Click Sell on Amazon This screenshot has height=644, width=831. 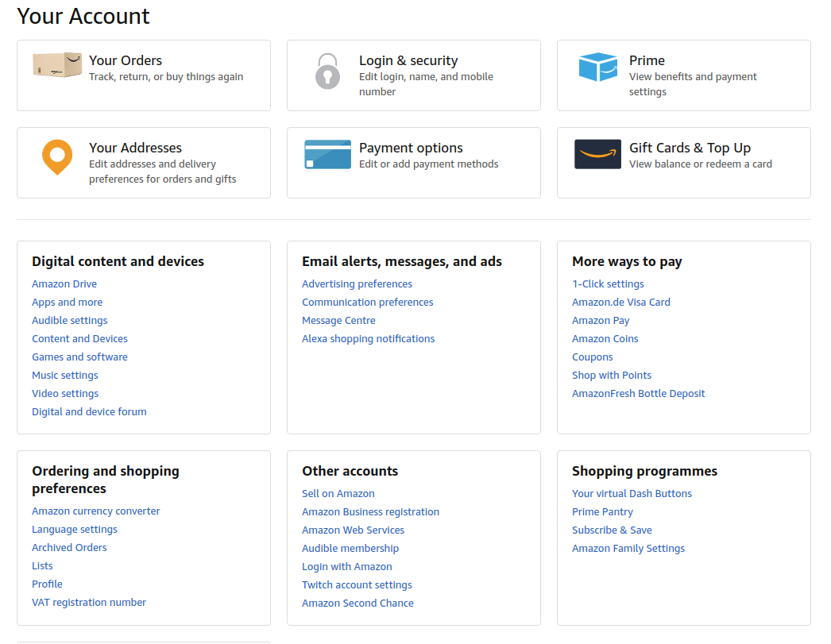coord(338,494)
